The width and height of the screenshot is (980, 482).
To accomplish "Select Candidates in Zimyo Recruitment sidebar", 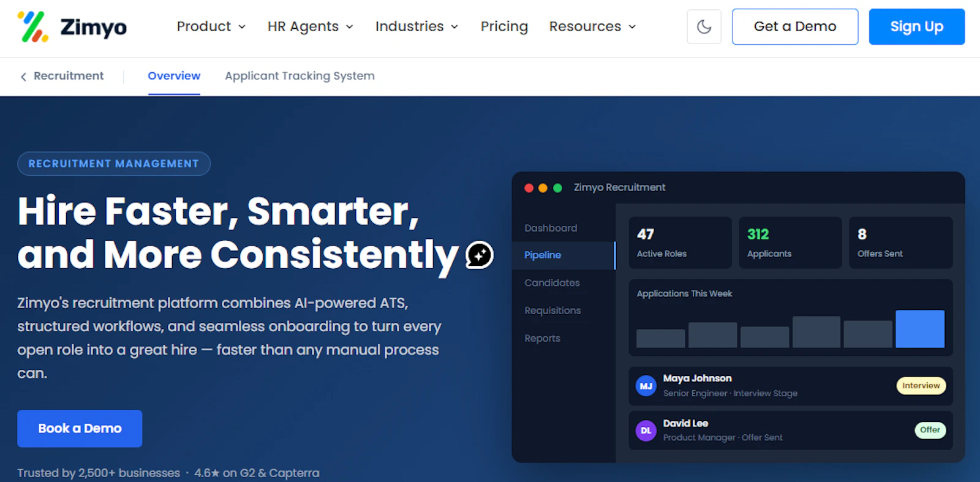I will pyautogui.click(x=552, y=282).
